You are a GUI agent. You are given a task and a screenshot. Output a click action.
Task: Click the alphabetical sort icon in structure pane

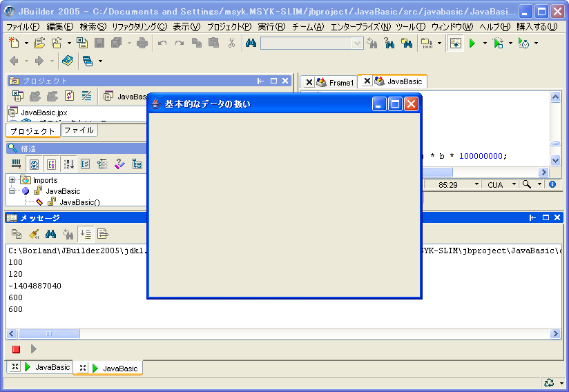coord(69,164)
